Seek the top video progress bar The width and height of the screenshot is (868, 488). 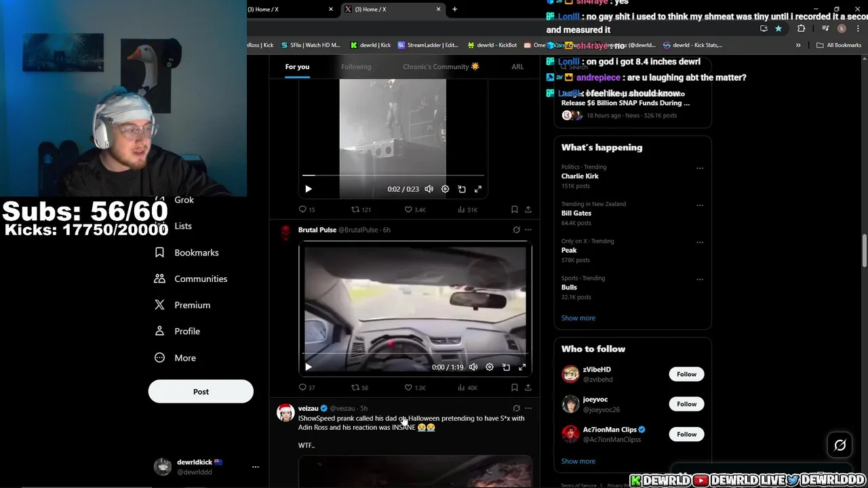tap(393, 176)
